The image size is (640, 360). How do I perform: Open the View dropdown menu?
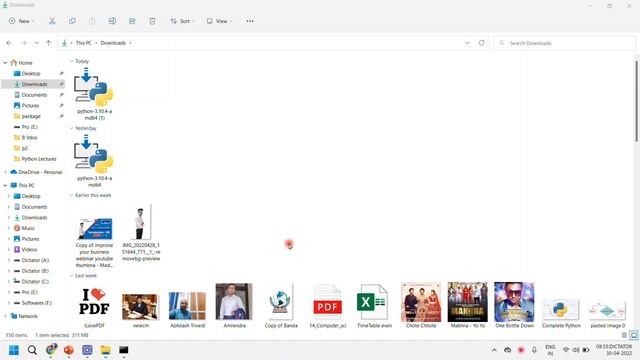click(219, 21)
